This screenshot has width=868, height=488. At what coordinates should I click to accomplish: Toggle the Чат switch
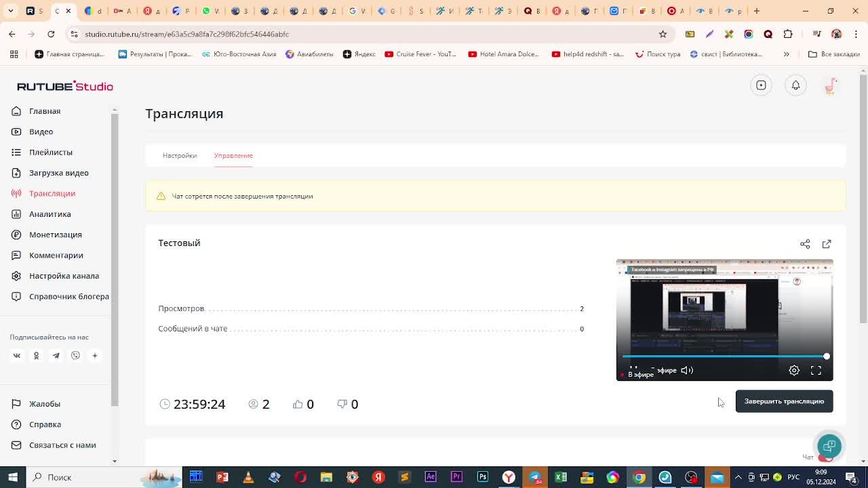(825, 457)
